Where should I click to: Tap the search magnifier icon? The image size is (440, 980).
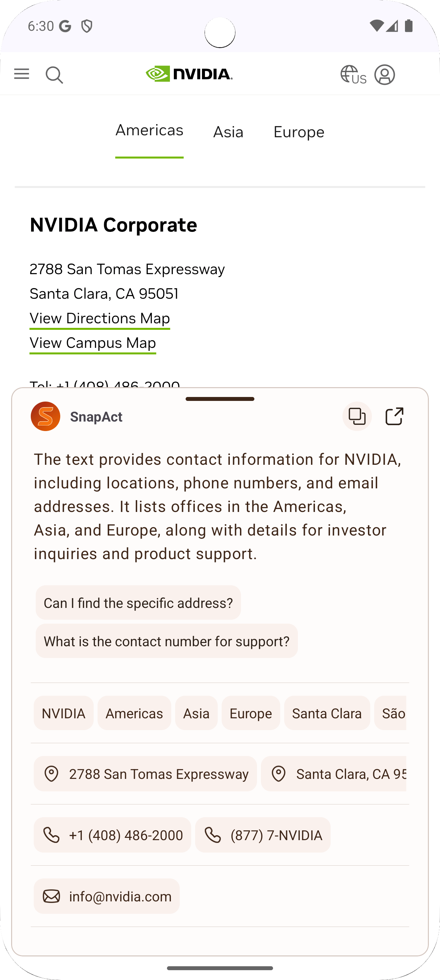pos(54,75)
